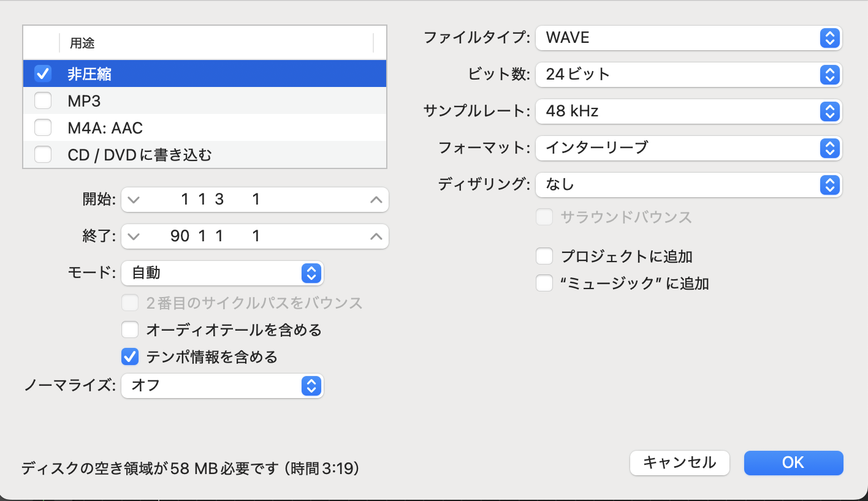The height and width of the screenshot is (501, 868).
Task: Select the CD / DVDに書き込む row label
Action: [x=140, y=155]
